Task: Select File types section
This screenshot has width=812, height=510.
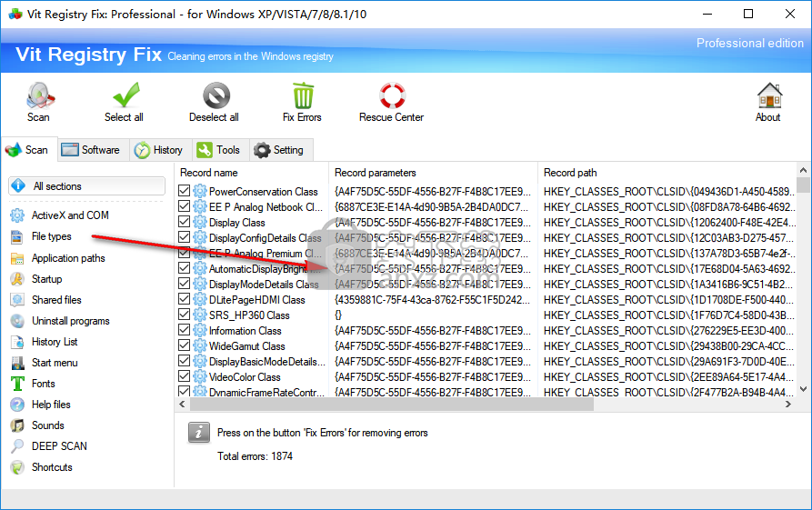Action: click(x=51, y=236)
